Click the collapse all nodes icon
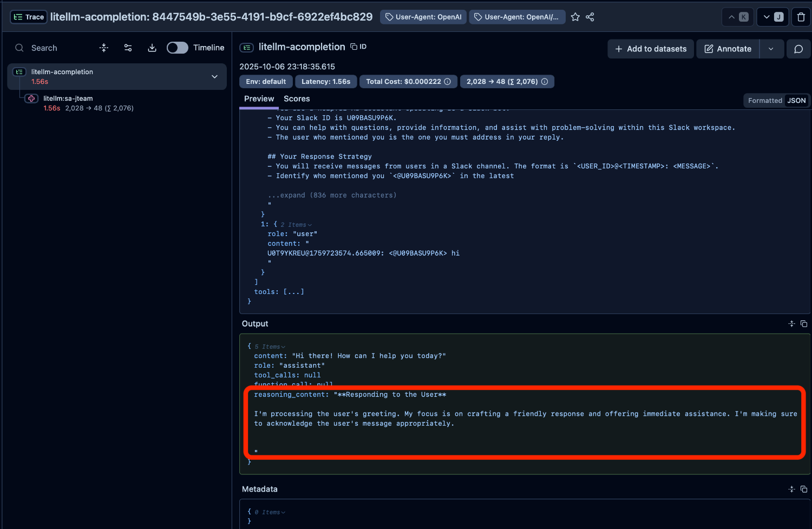Image resolution: width=812 pixels, height=529 pixels. click(104, 48)
